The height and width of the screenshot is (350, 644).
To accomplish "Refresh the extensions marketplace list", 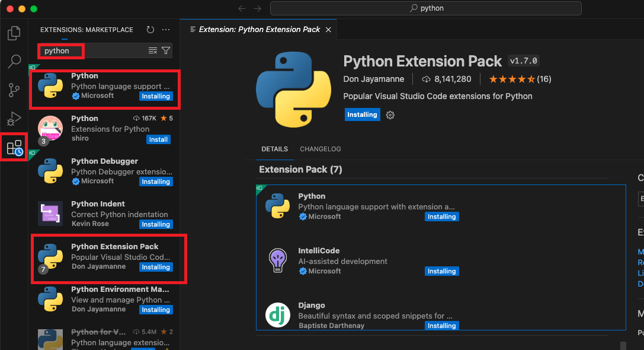I will pyautogui.click(x=150, y=30).
